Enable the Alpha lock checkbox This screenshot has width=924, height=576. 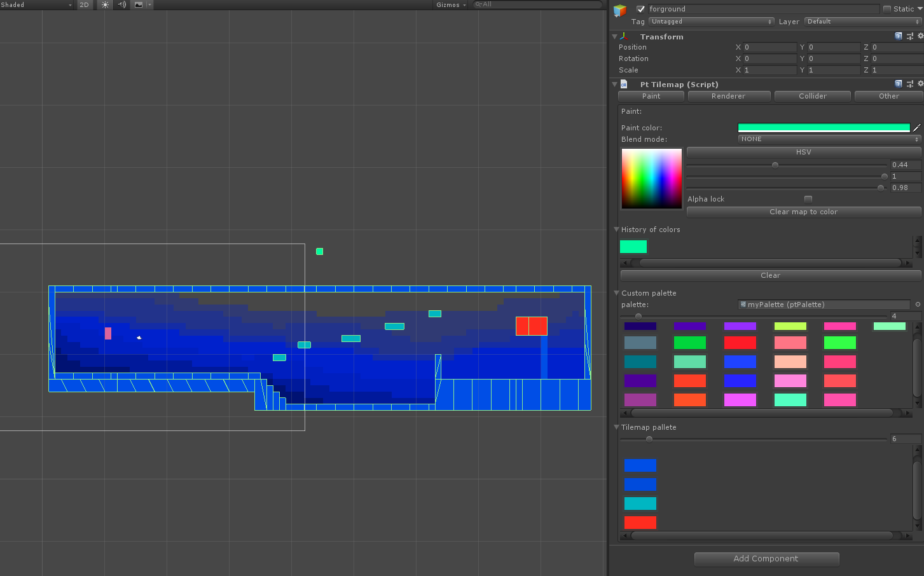(808, 199)
